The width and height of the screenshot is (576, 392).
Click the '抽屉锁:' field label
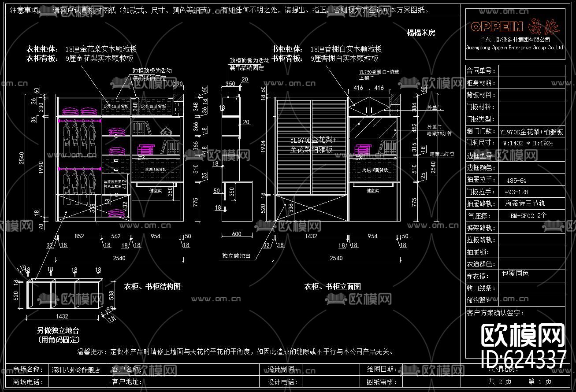tap(478, 252)
